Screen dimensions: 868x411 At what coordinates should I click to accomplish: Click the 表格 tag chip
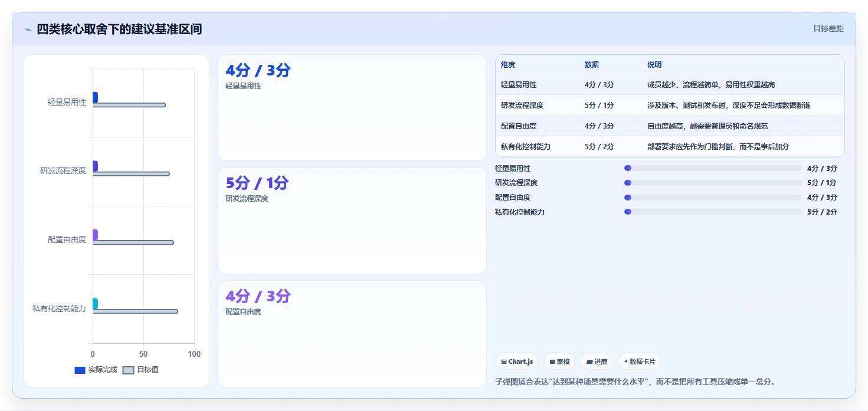pos(559,361)
